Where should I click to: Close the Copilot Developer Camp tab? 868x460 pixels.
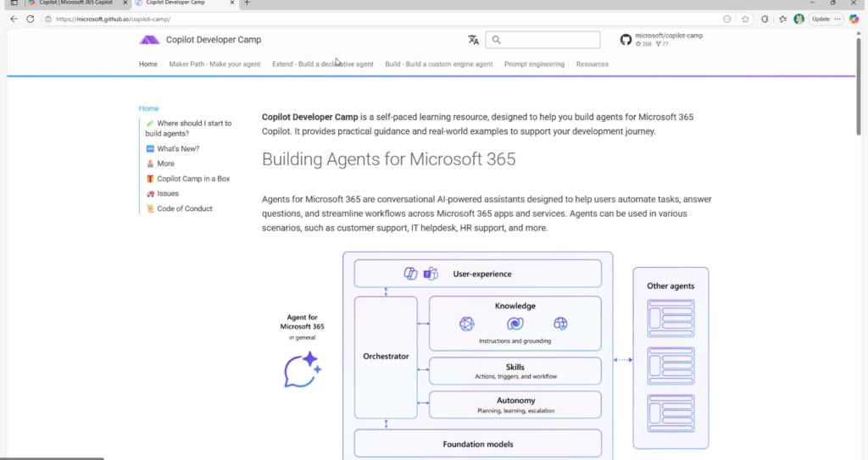(x=232, y=3)
